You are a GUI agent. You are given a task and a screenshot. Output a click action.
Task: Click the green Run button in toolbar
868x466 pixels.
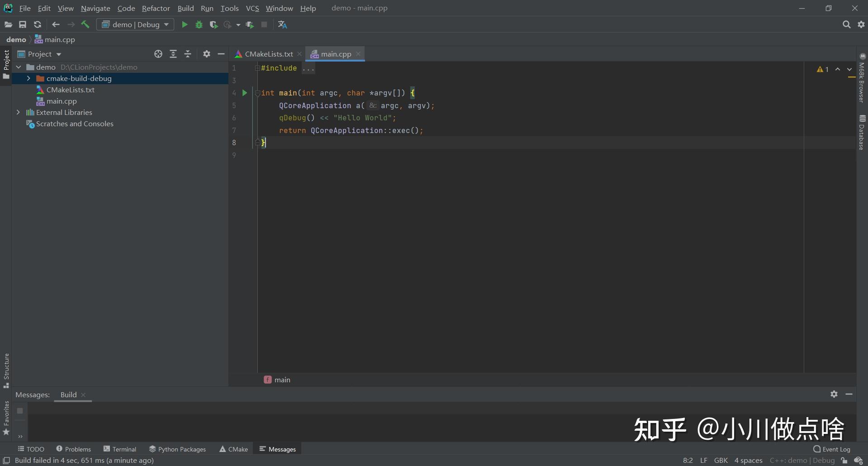(x=185, y=24)
